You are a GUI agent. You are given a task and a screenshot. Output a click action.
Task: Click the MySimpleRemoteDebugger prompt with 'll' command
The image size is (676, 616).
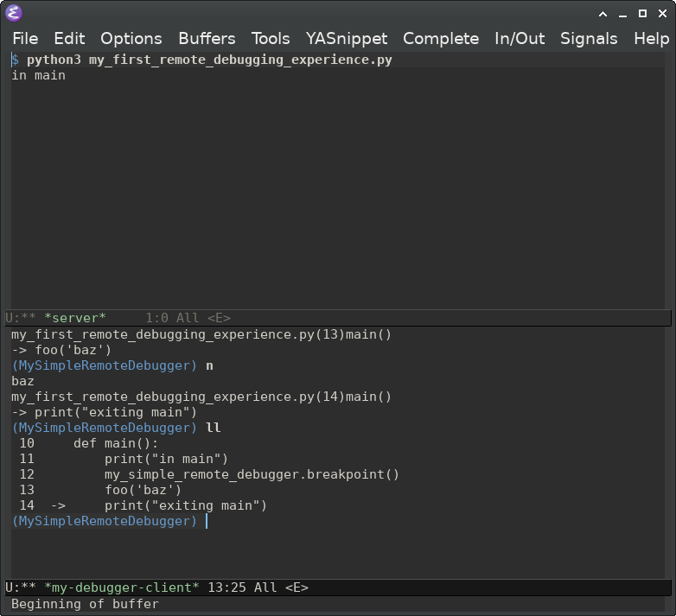[x=117, y=428]
